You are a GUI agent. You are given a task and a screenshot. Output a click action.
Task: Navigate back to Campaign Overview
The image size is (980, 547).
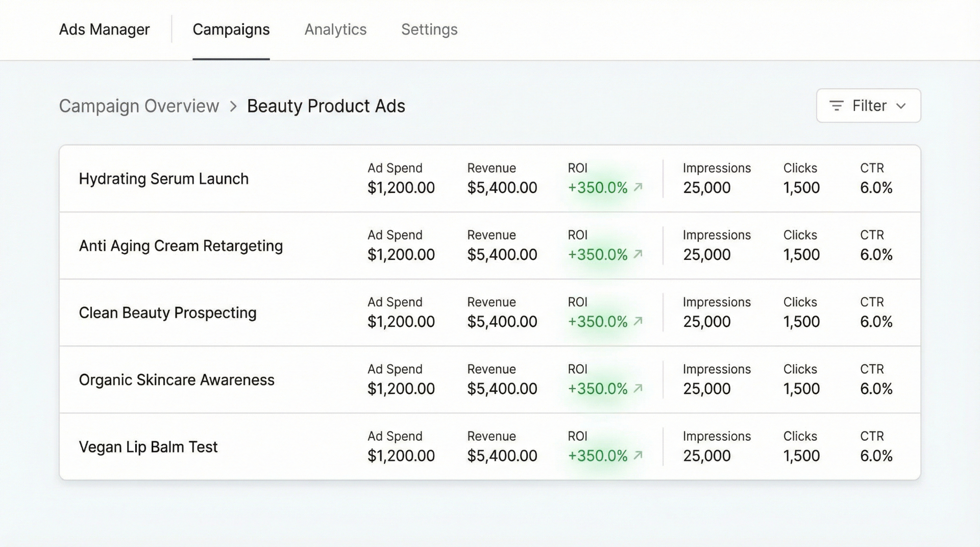(x=139, y=106)
